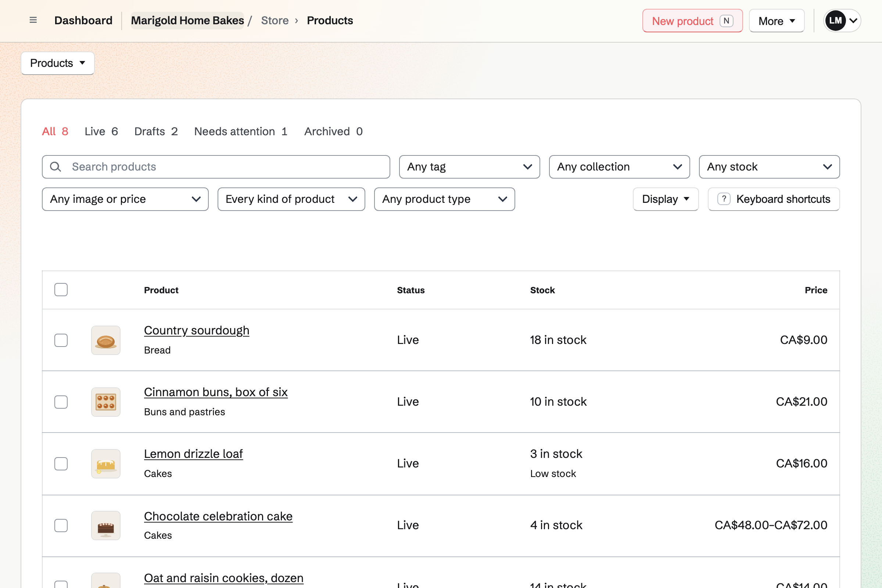
Task: Select the All 8 tab
Action: tap(55, 132)
